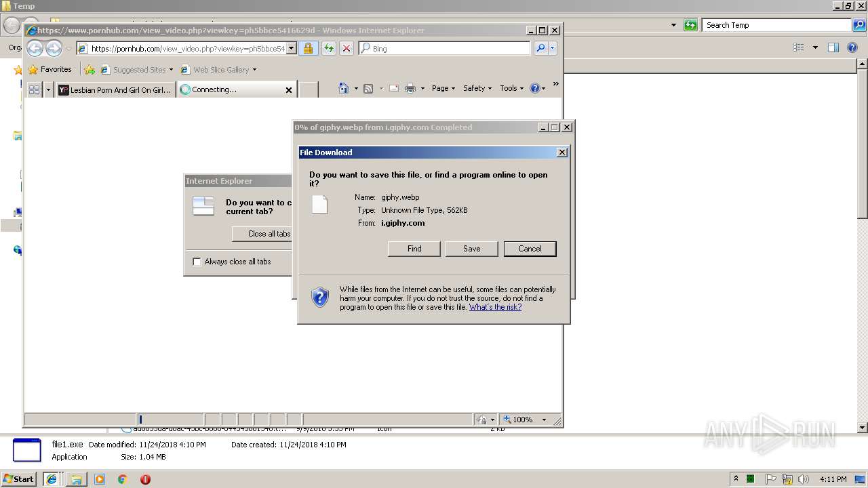Run the Search Temp magnifier button

pyautogui.click(x=859, y=25)
